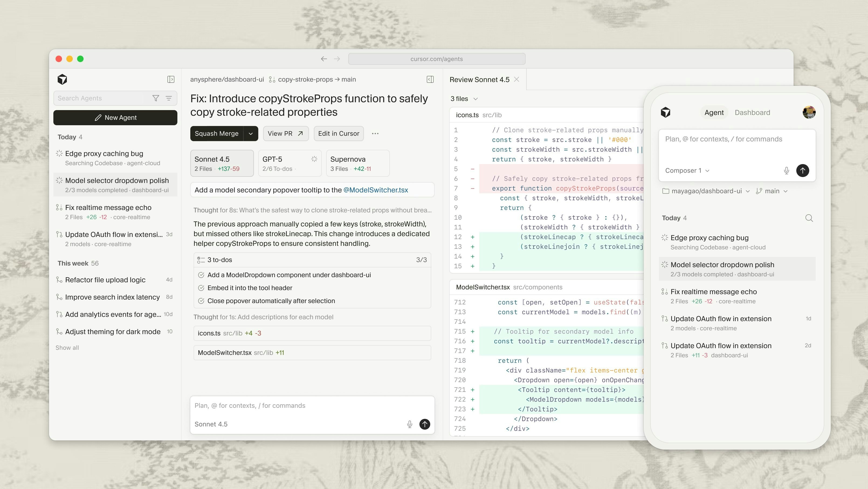Click the Cursor logo in the sidebar
The width and height of the screenshot is (868, 489).
62,79
